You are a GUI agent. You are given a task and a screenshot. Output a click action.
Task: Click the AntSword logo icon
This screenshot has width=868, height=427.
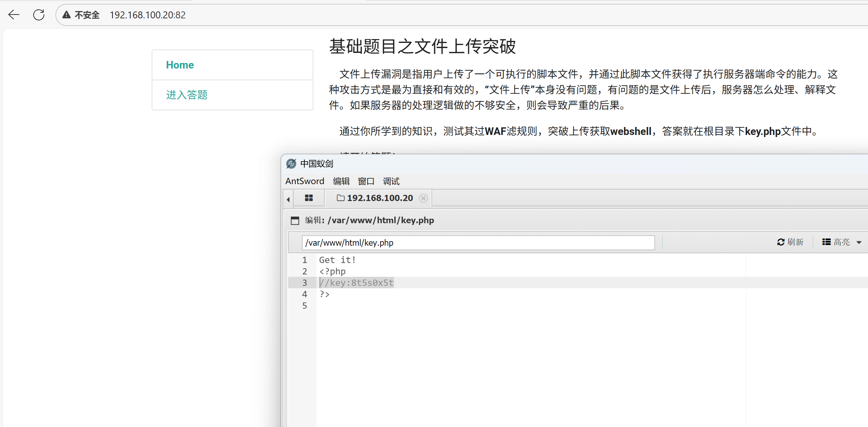tap(291, 164)
